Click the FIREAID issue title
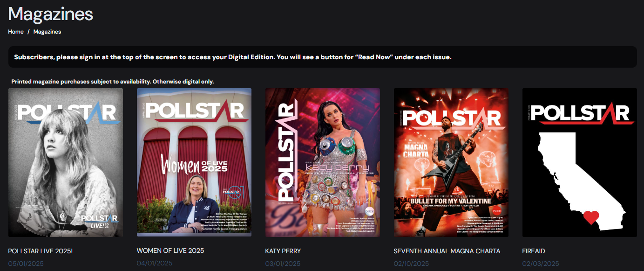644x271 pixels. (x=534, y=251)
